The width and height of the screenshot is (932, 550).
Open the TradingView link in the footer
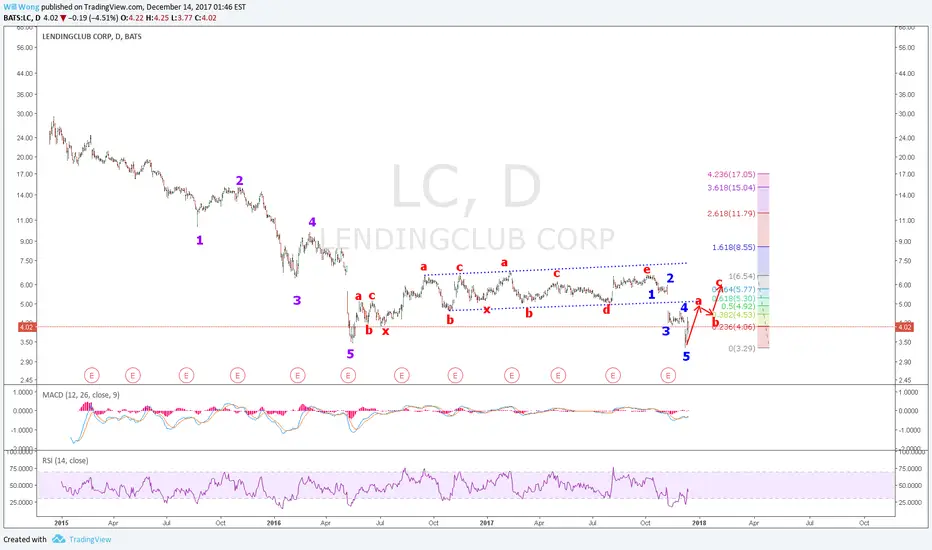(90, 539)
